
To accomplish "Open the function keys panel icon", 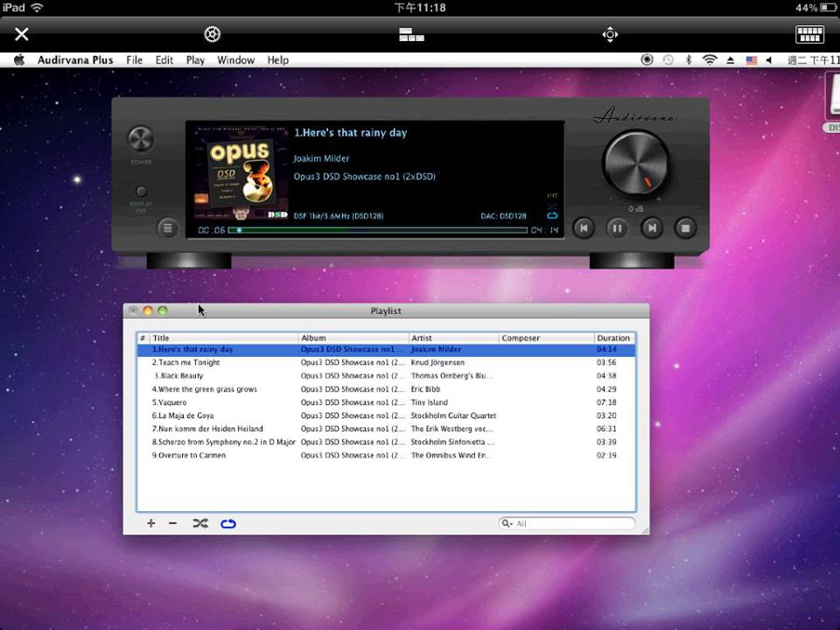I will [411, 34].
